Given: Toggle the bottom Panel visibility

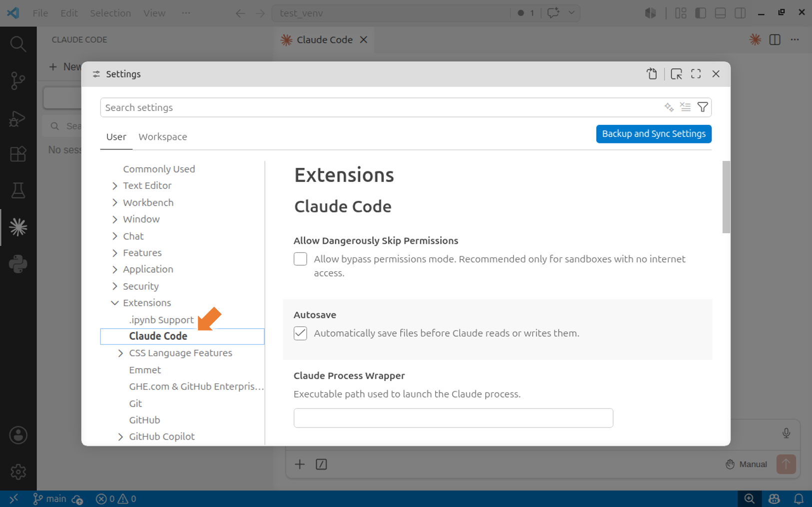Looking at the screenshot, I should pos(720,13).
